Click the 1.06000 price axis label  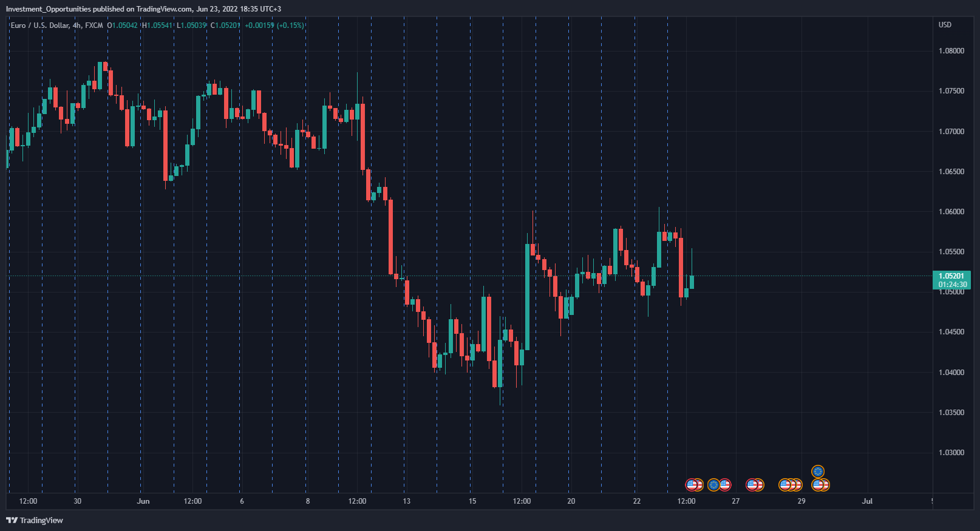(951, 212)
